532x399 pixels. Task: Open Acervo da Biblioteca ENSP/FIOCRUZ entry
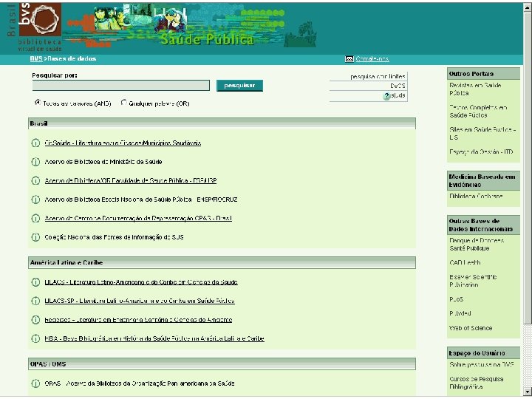(x=141, y=199)
